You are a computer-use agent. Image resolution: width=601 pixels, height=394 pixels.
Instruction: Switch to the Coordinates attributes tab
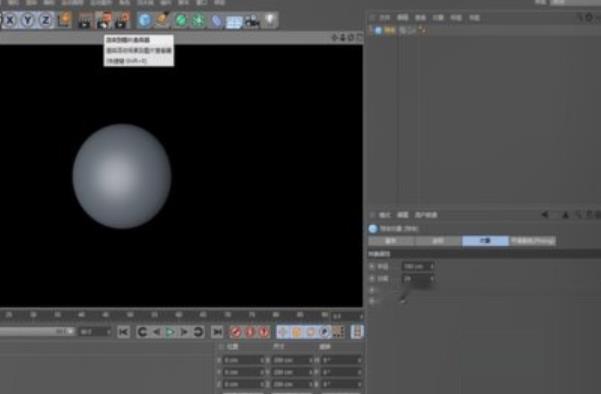coord(438,241)
